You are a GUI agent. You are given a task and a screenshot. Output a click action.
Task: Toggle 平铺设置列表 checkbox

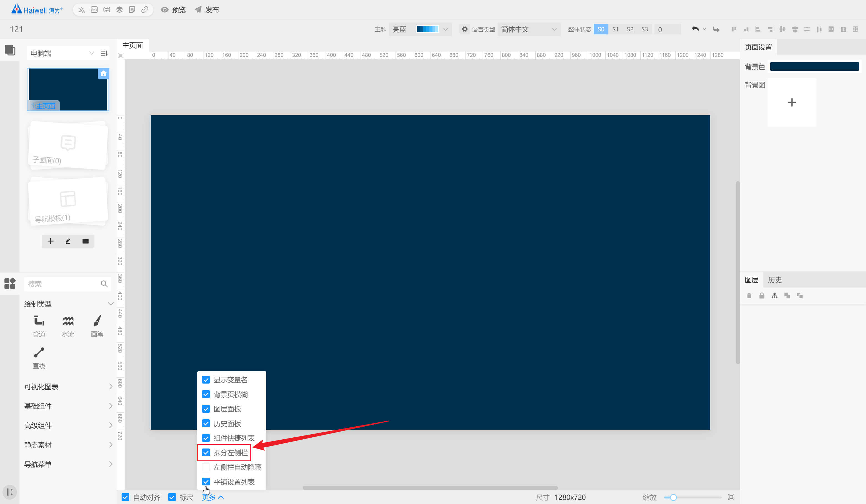[x=206, y=482]
